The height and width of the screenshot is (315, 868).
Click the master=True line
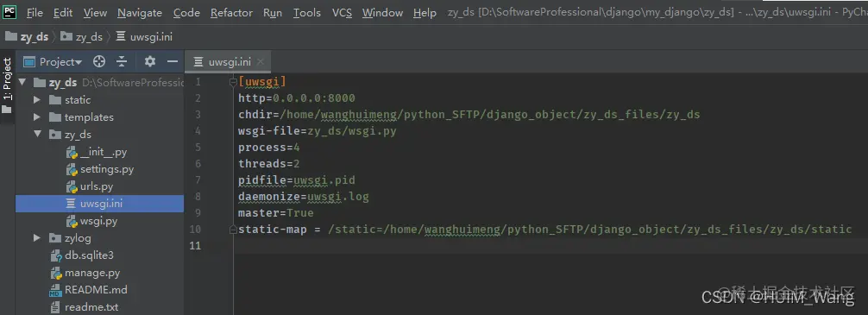click(x=276, y=212)
